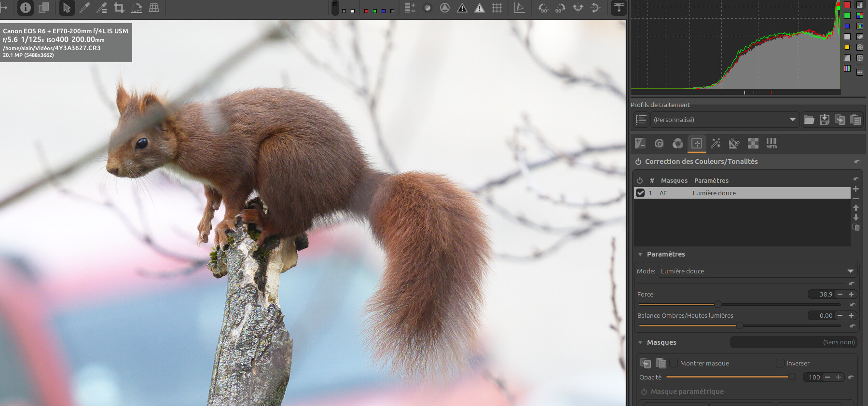Click the image info 'i' icon
The height and width of the screenshot is (406, 868).
pos(26,8)
